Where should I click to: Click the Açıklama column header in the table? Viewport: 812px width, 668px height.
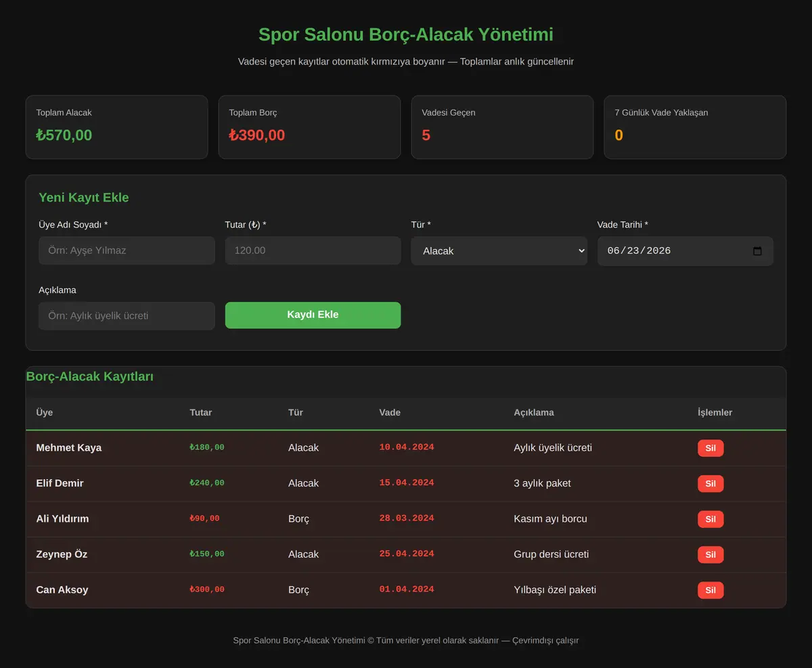point(534,412)
